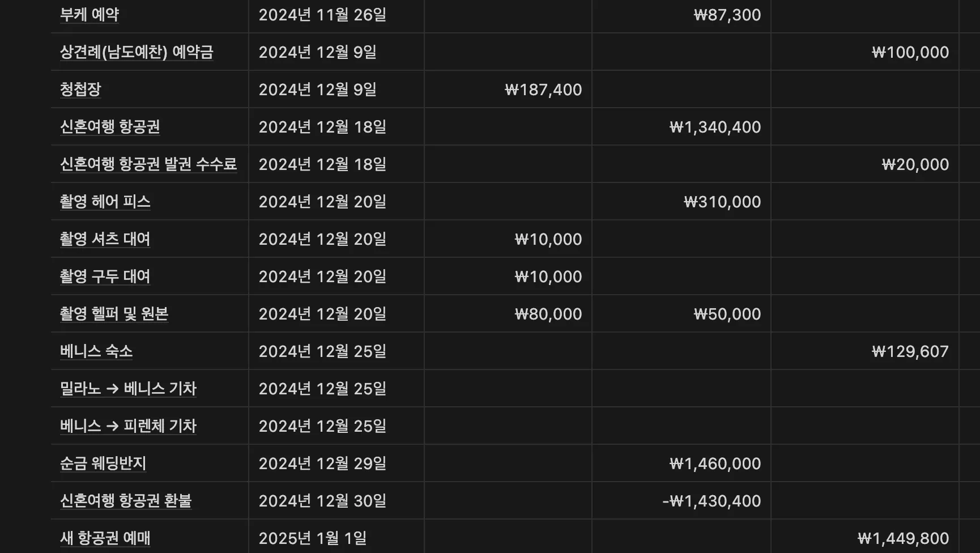980x553 pixels.
Task: Open the 촬영 헬퍼 및 원본 entry
Action: click(x=114, y=314)
